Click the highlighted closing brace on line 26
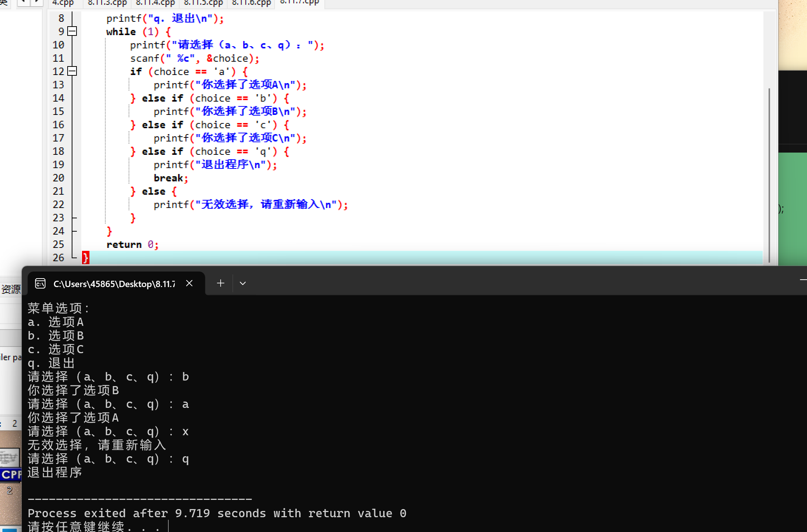Screen dimensions: 807x532 [85, 258]
